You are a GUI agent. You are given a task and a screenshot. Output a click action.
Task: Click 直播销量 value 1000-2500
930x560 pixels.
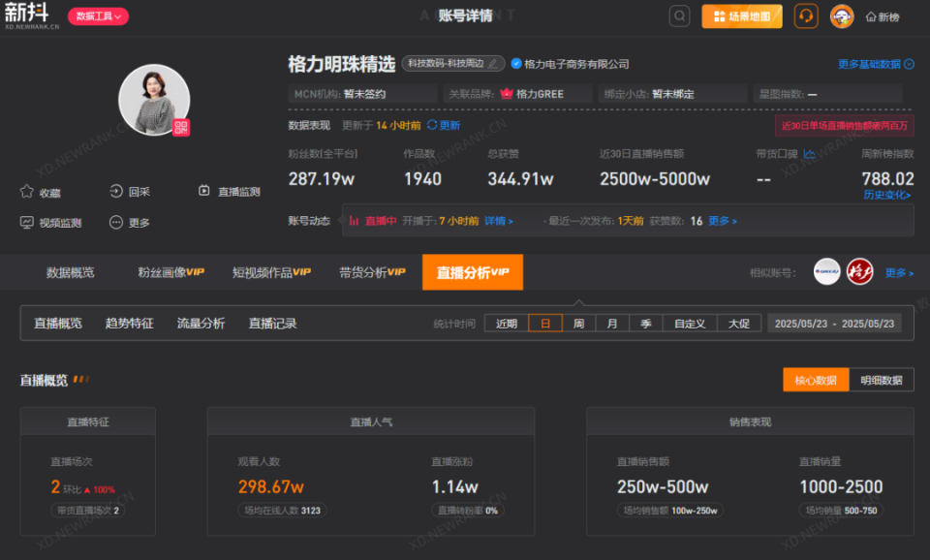841,487
